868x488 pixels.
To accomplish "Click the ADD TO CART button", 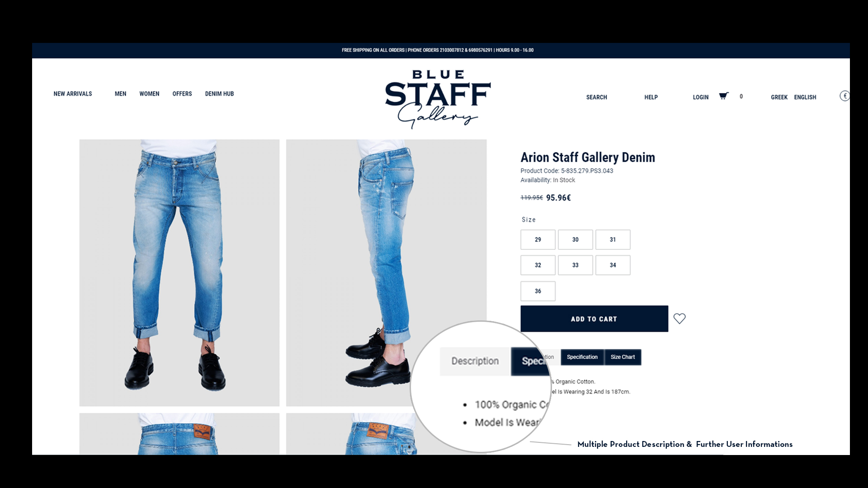I will coord(594,319).
